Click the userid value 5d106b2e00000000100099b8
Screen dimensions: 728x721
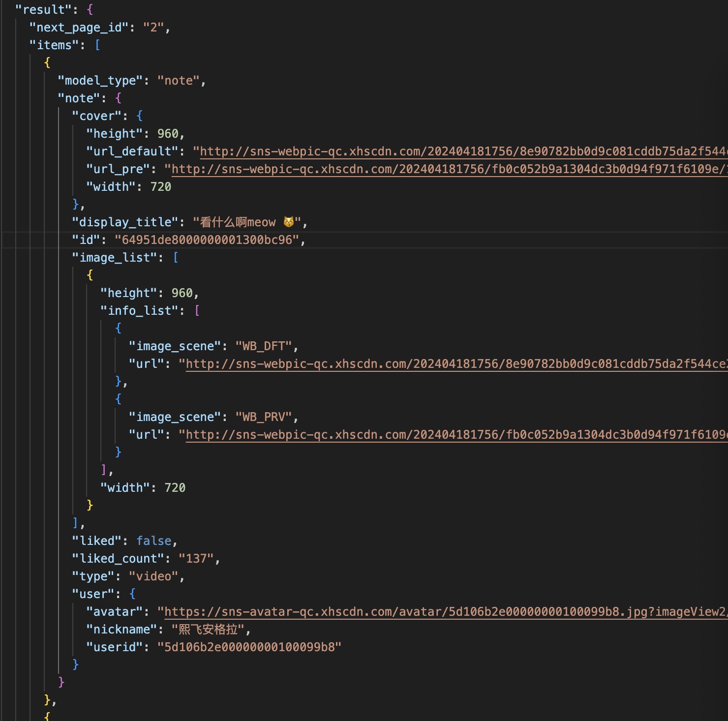click(249, 647)
